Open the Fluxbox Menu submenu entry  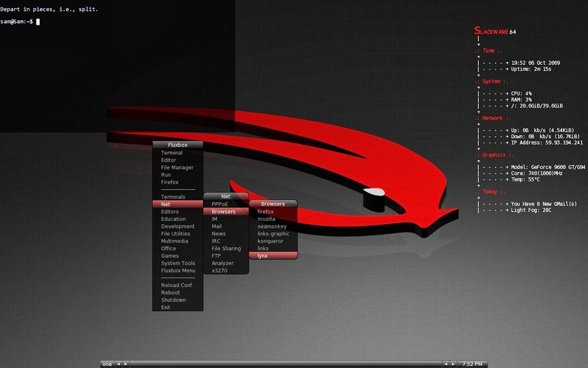coord(178,270)
